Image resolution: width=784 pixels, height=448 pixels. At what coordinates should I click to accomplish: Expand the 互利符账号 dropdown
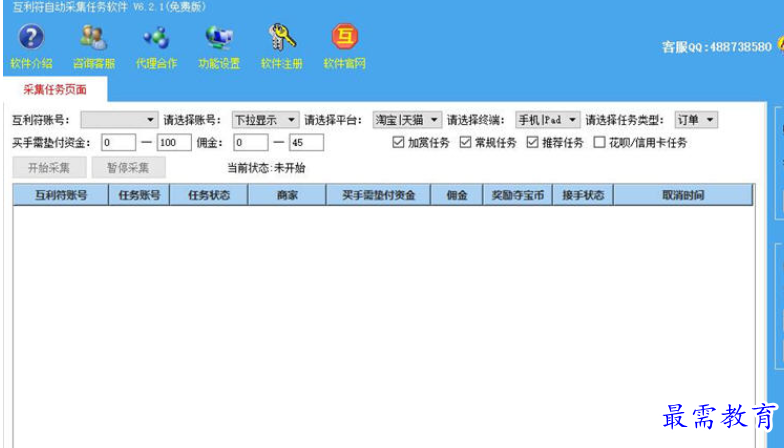tap(120, 120)
